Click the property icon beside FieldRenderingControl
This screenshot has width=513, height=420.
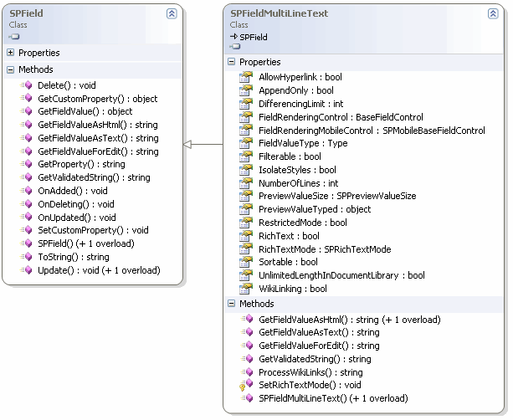coord(246,117)
